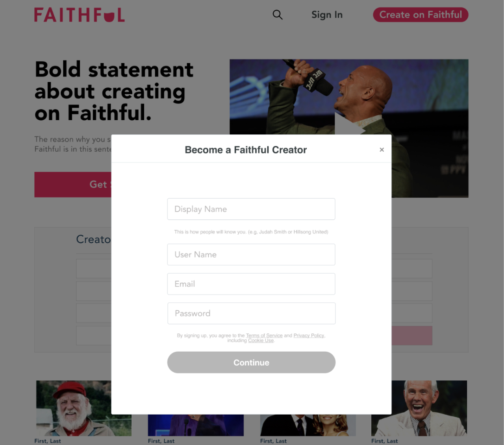Click into the User Name field
The height and width of the screenshot is (445, 504).
[251, 254]
